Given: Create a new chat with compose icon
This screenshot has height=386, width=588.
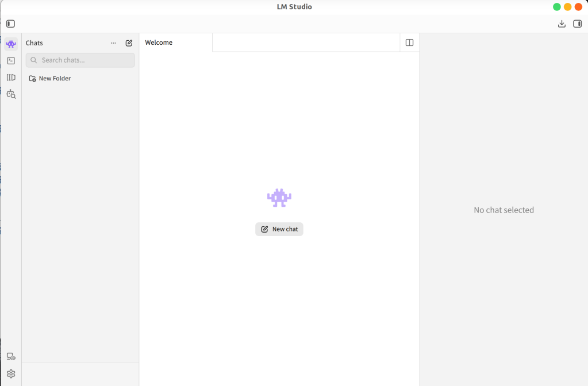Looking at the screenshot, I should tap(129, 43).
